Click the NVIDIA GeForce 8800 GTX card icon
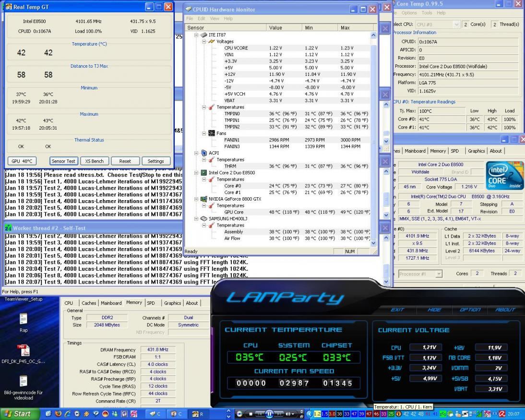The width and height of the screenshot is (525, 420). click(203, 199)
